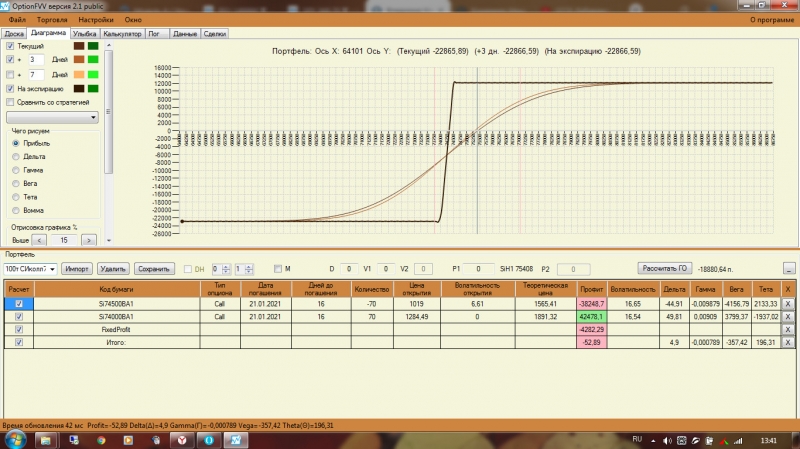The image size is (800, 449).
Task: Click the X button in the Итого row
Action: coord(788,342)
